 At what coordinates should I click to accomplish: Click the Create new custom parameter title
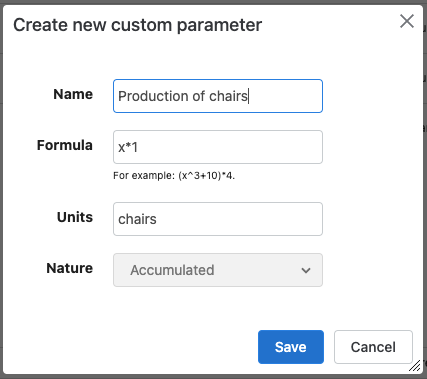coord(138,25)
